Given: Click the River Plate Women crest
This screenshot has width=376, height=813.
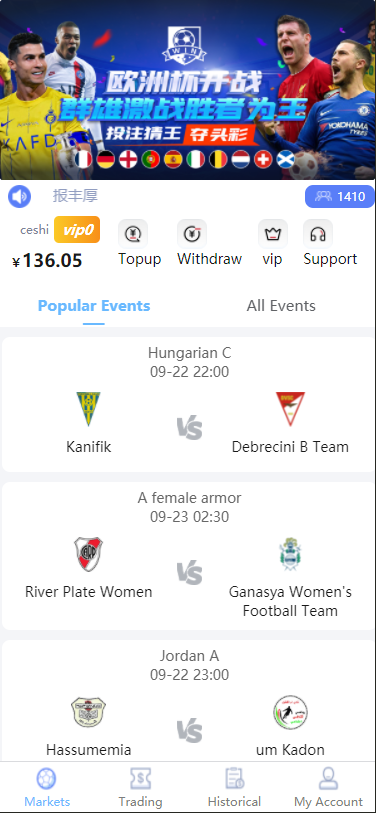Looking at the screenshot, I should tap(89, 554).
